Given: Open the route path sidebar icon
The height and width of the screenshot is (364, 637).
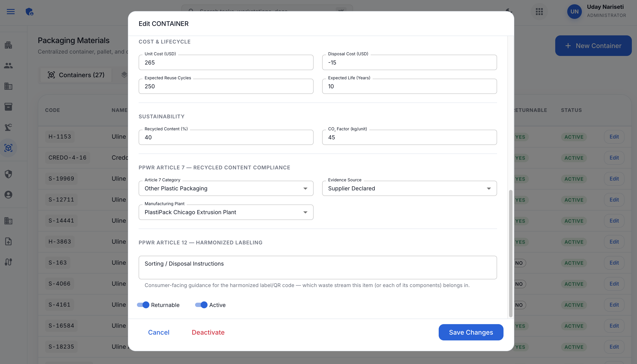Looking at the screenshot, I should 8,262.
